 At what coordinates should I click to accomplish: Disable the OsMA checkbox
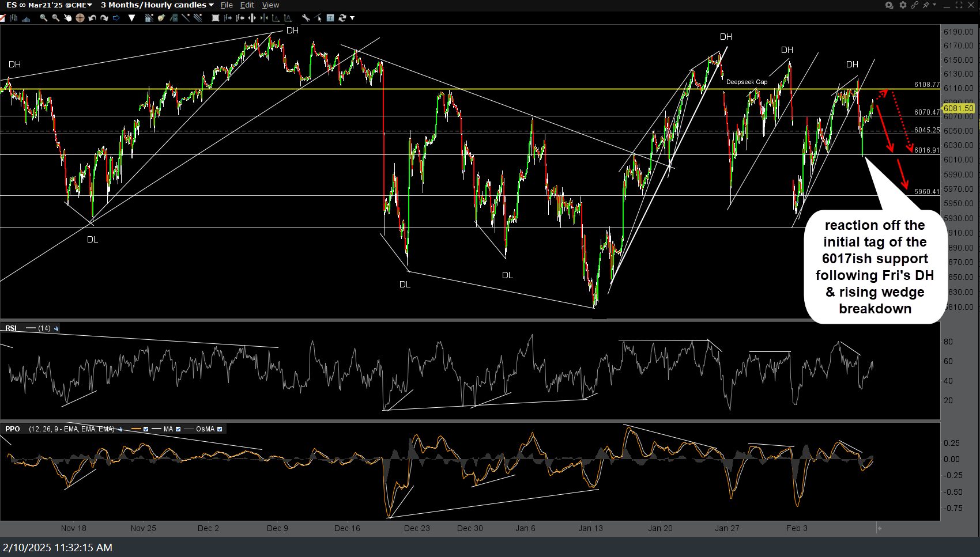point(219,429)
